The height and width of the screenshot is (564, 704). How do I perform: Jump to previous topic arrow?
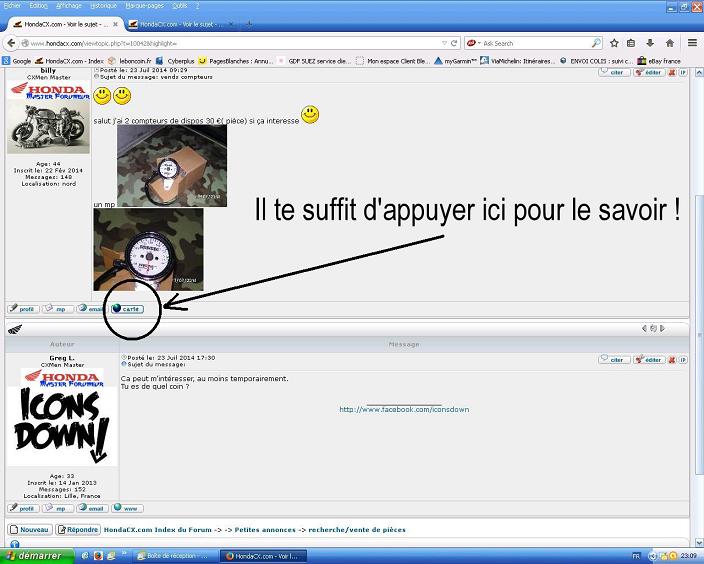(x=644, y=329)
